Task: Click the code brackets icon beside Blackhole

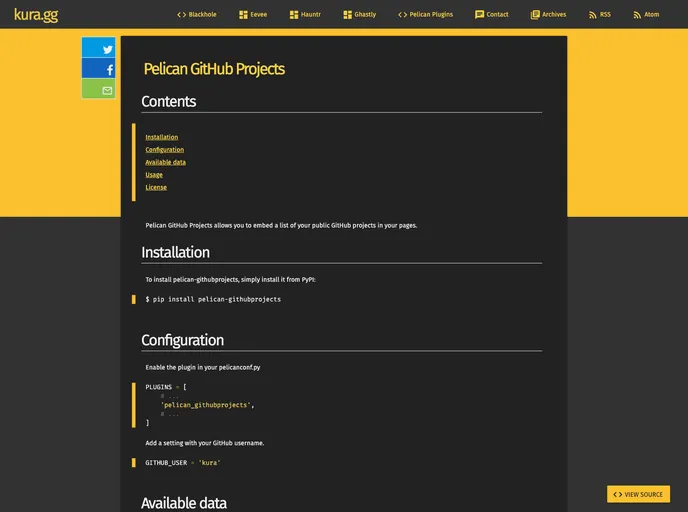Action: click(x=181, y=14)
